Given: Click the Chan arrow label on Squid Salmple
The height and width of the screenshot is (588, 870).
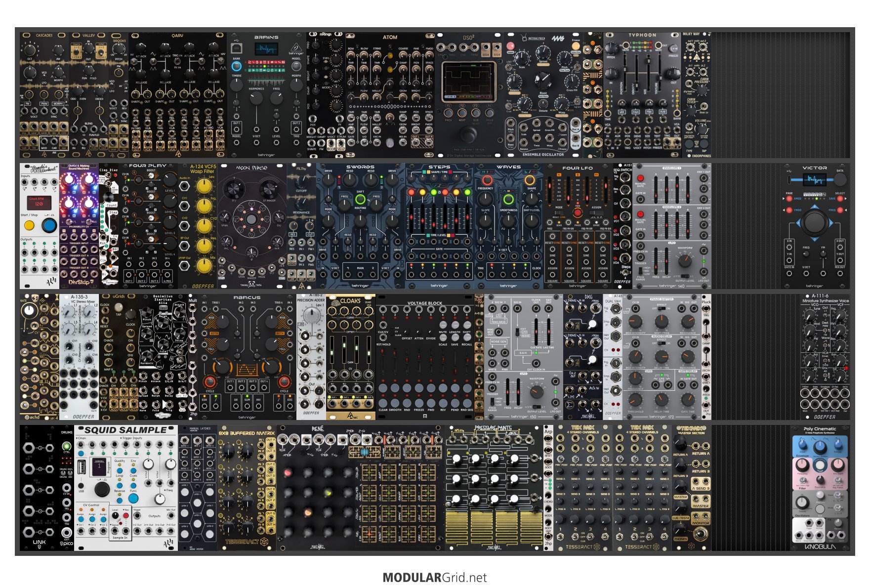Looking at the screenshot, I should coord(82,438).
